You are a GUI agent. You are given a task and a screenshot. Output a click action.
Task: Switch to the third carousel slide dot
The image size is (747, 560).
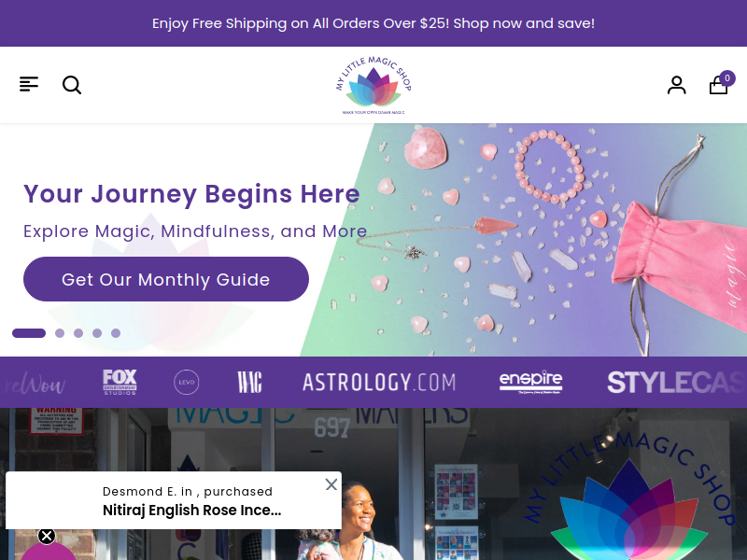click(78, 333)
